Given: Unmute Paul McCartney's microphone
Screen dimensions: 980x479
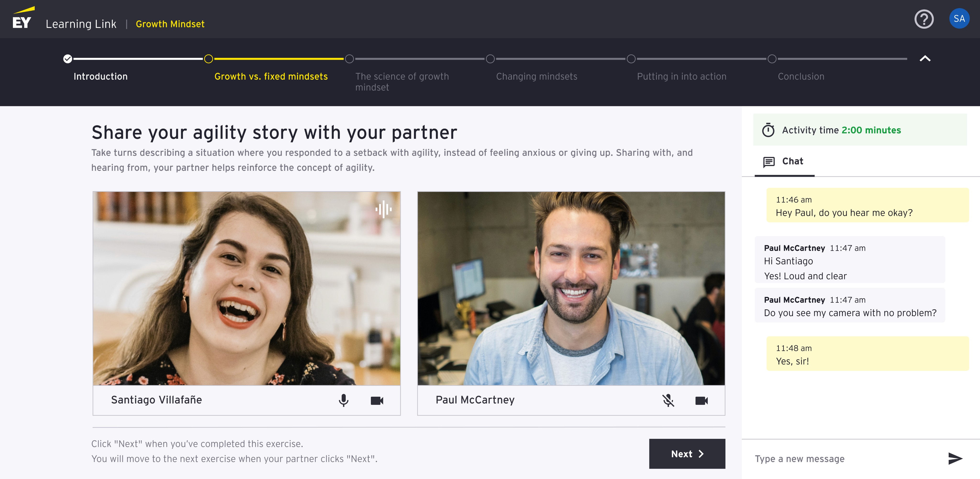Looking at the screenshot, I should pyautogui.click(x=668, y=400).
